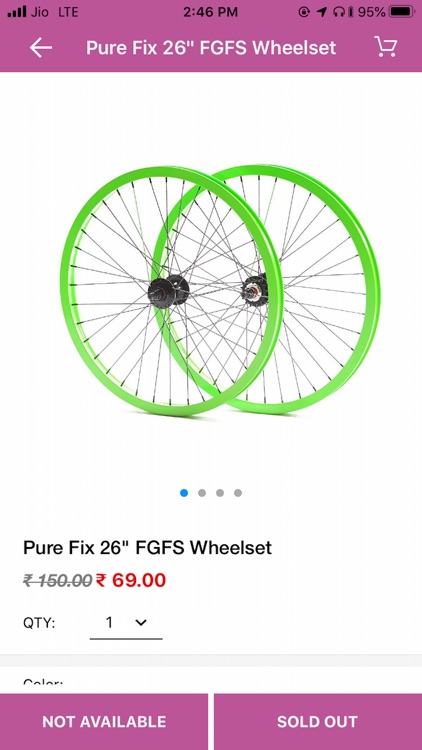Open the shopping cart icon
Screen dimensions: 422x750
coord(386,46)
